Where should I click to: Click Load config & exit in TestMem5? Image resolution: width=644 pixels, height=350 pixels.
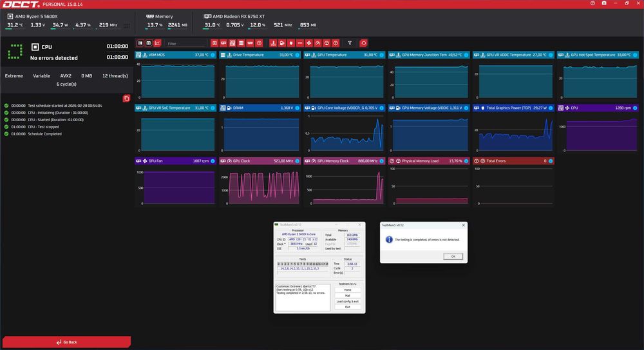tap(348, 302)
